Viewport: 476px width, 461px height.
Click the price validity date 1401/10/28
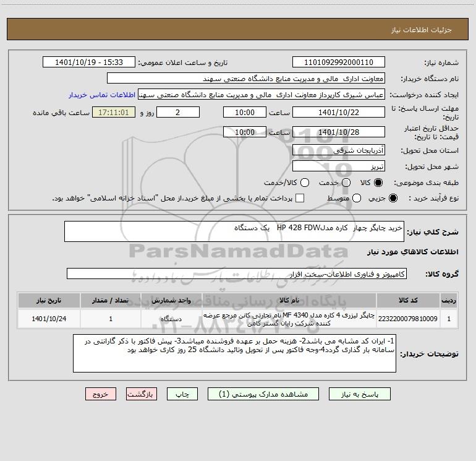339,132
